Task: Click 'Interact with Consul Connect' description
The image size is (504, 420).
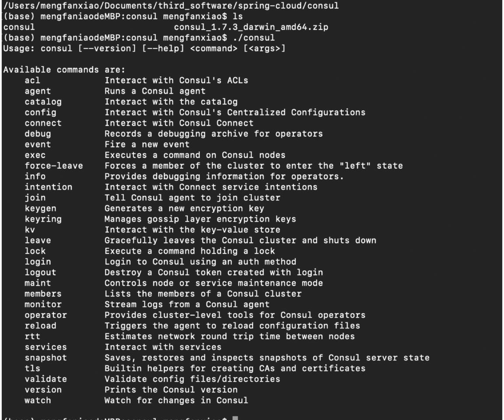Action: click(x=179, y=123)
